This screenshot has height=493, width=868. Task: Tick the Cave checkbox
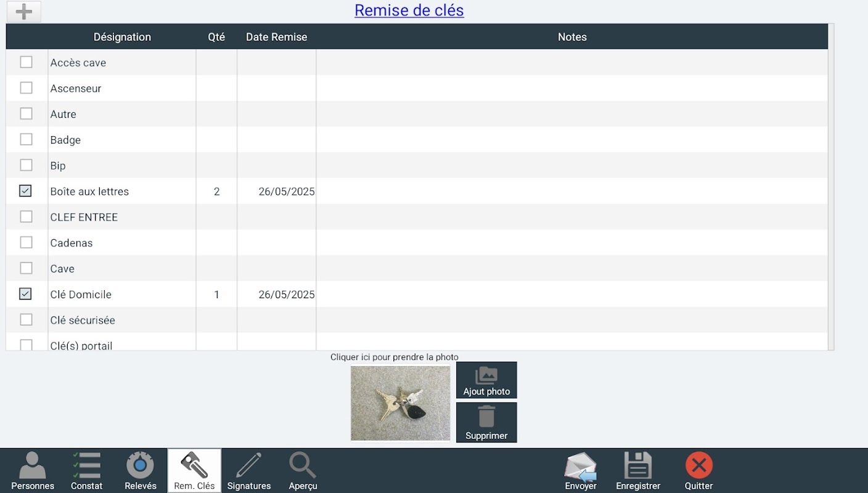coord(26,268)
